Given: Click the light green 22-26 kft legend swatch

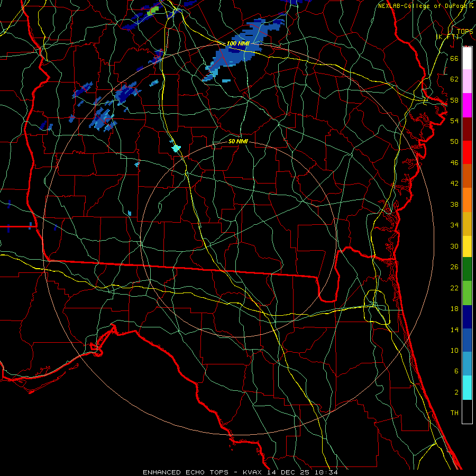Looking at the screenshot, I should (467, 292).
